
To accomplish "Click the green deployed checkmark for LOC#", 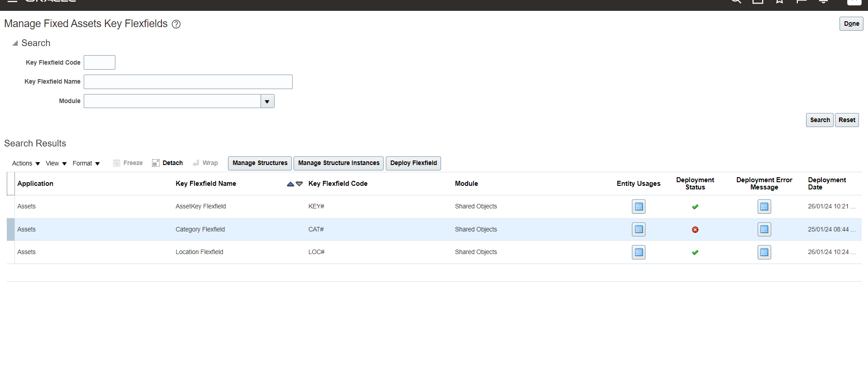I will pos(695,252).
